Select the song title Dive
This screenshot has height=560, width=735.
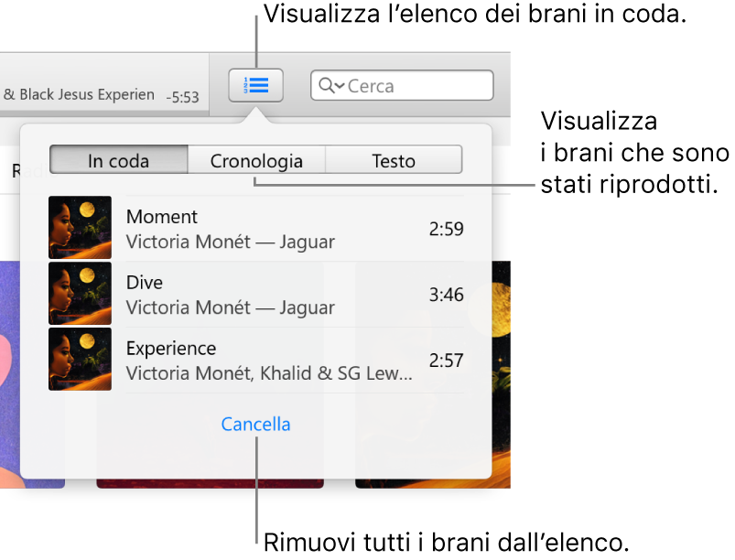click(145, 283)
